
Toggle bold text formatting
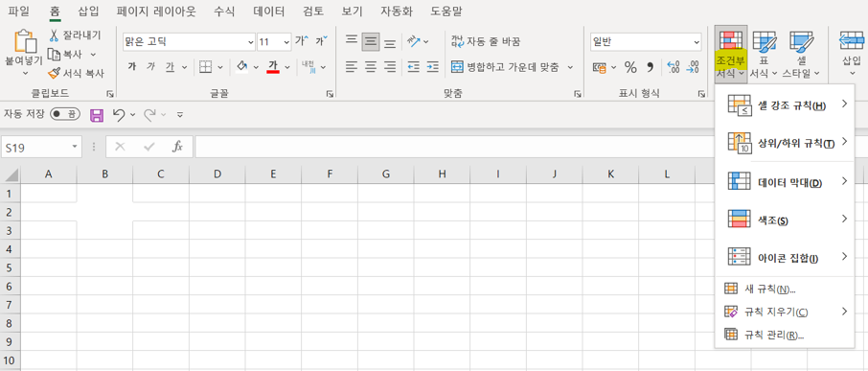coord(132,67)
